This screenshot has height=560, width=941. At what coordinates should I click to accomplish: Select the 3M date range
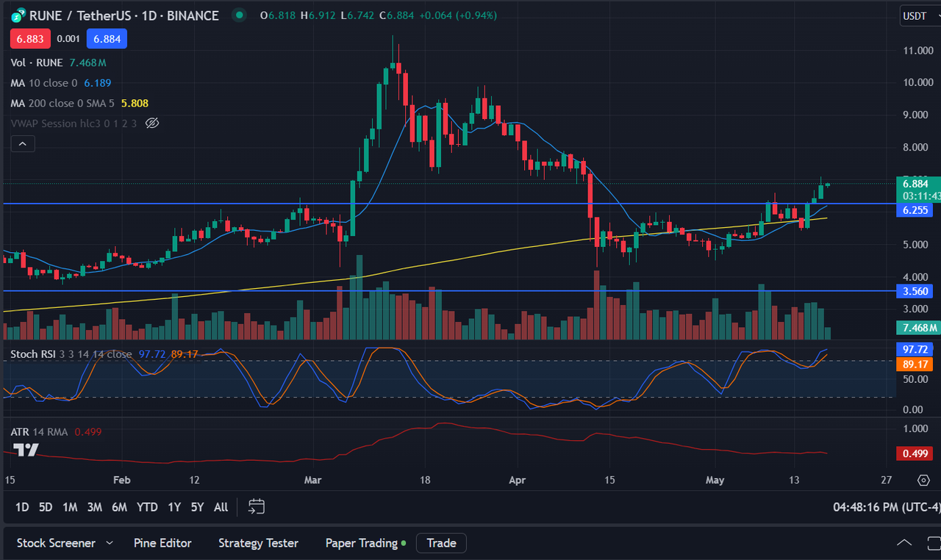[x=94, y=507]
